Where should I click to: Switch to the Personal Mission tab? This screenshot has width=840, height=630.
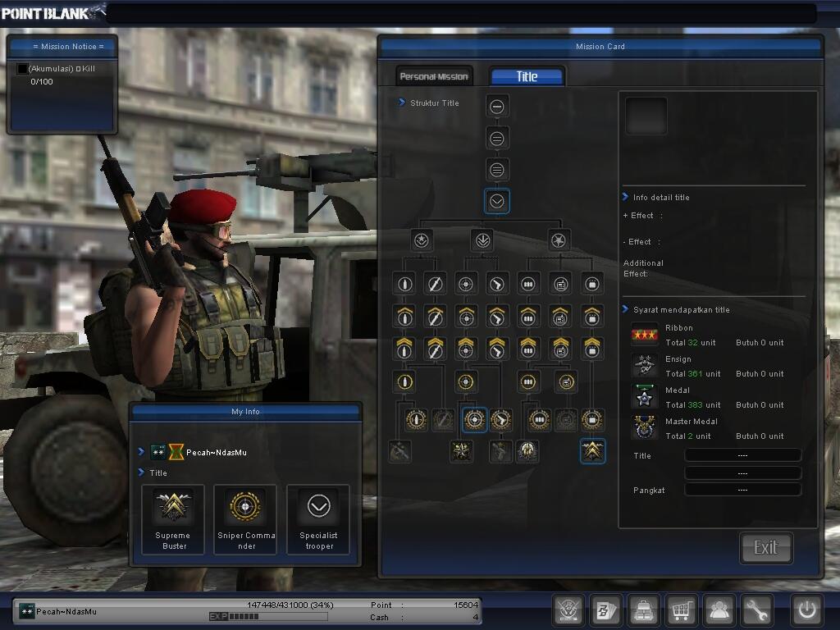click(434, 76)
